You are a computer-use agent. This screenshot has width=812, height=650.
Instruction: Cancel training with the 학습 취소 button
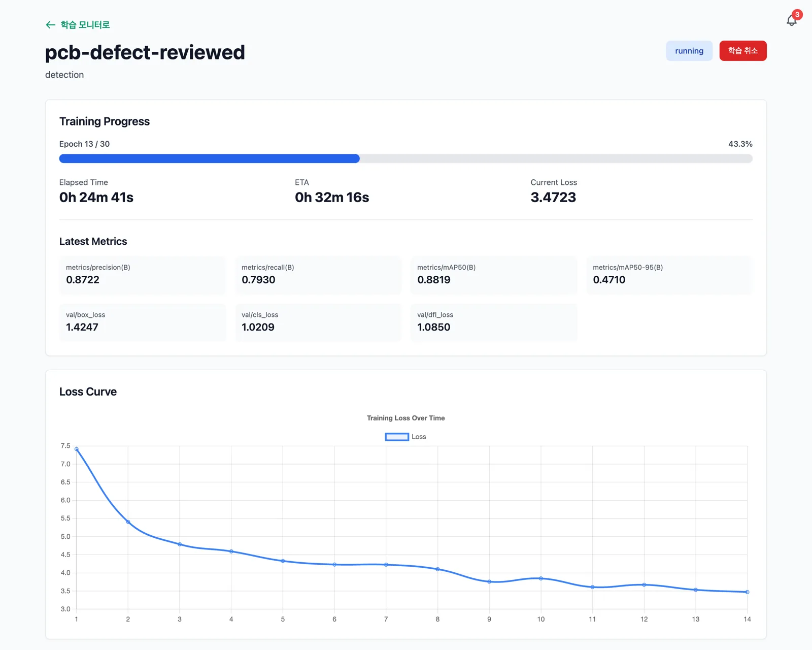(743, 51)
